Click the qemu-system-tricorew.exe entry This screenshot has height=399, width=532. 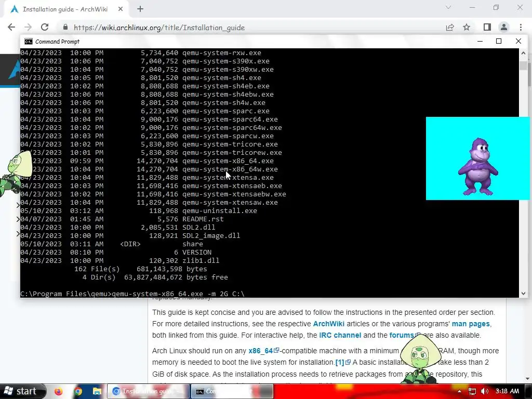pyautogui.click(x=232, y=153)
